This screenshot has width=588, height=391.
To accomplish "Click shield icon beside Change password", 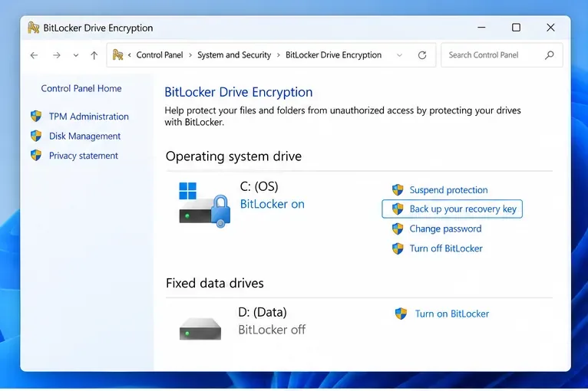I will pos(398,228).
